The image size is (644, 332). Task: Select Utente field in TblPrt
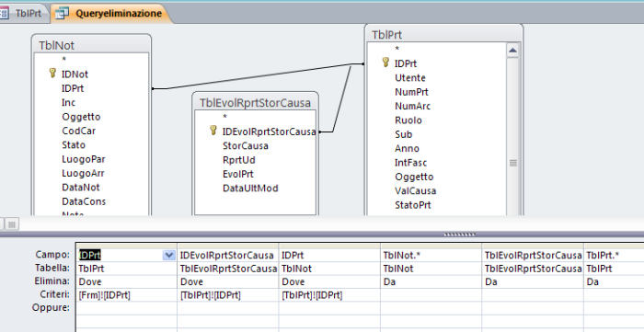(x=410, y=77)
